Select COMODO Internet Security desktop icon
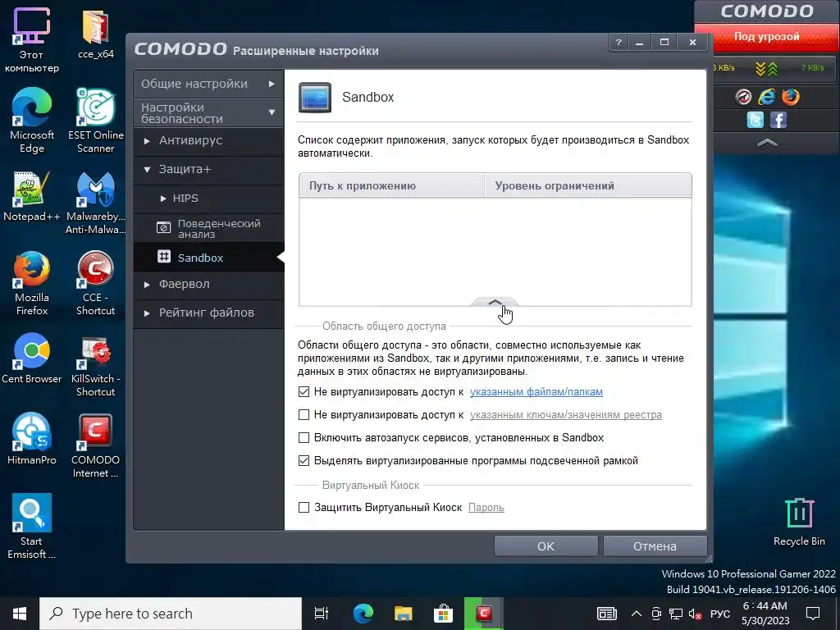Viewport: 840px width, 630px height. [95, 445]
